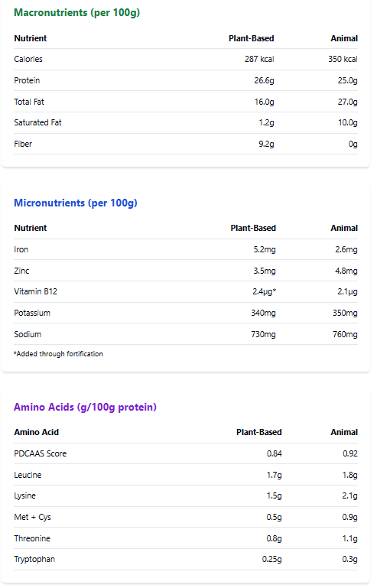Viewport: 377px width, 588px height.
Task: Click the Fiber plant-based value 9.2g
Action: 266,144
